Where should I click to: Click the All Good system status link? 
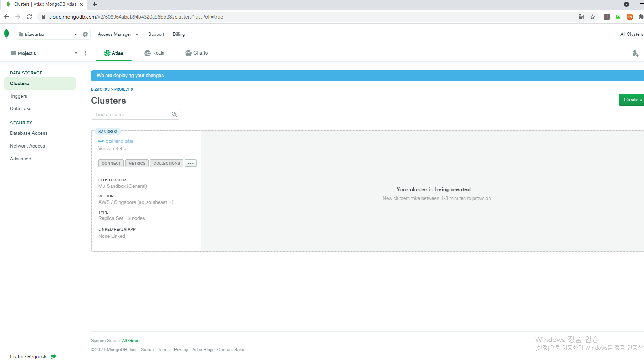pyautogui.click(x=131, y=341)
